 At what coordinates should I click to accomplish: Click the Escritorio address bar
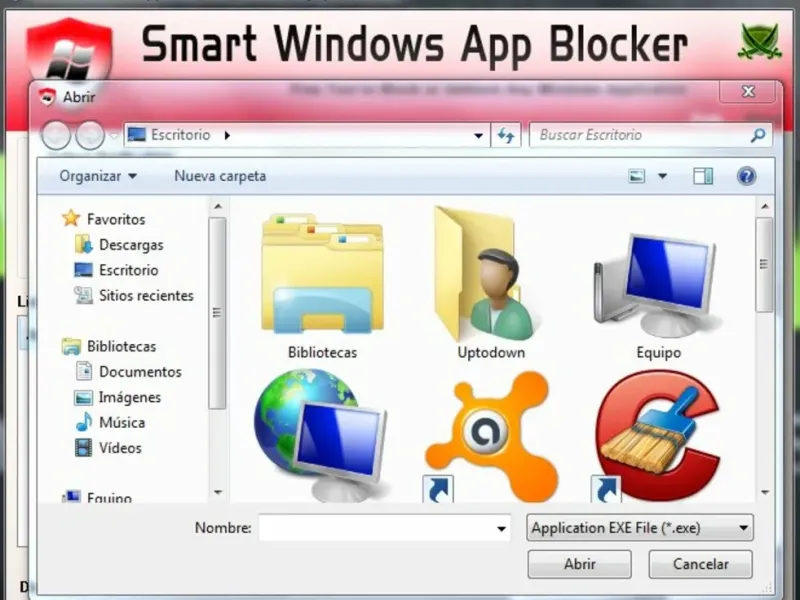[x=307, y=135]
